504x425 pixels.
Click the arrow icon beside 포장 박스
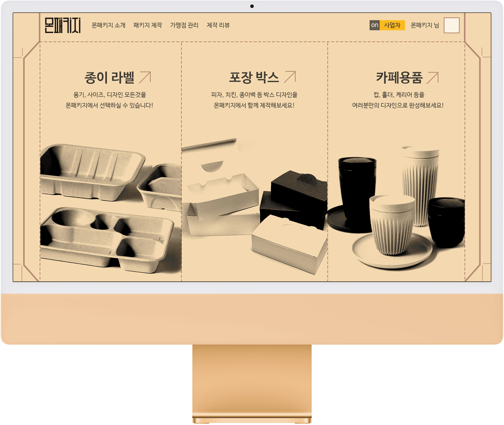pos(290,77)
